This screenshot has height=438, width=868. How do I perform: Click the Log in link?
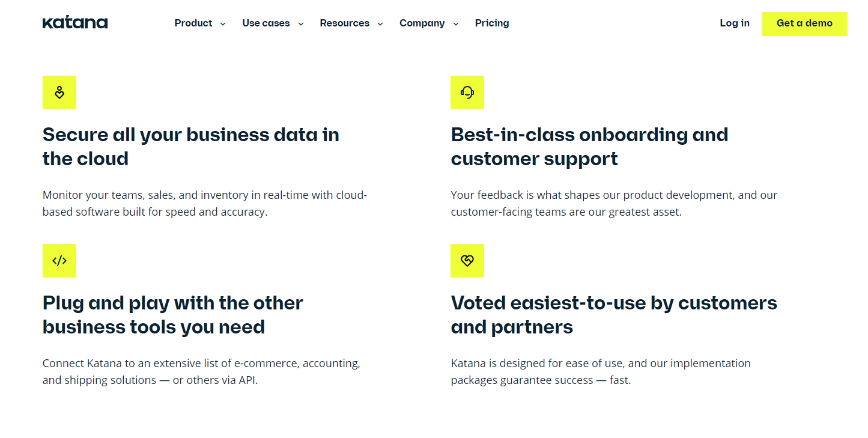[735, 23]
